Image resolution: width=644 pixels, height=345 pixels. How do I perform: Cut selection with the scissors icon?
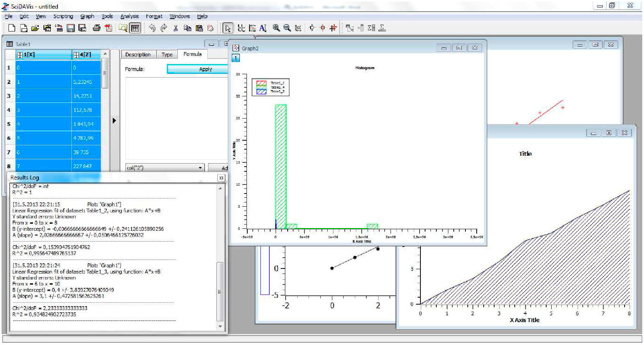pos(175,28)
